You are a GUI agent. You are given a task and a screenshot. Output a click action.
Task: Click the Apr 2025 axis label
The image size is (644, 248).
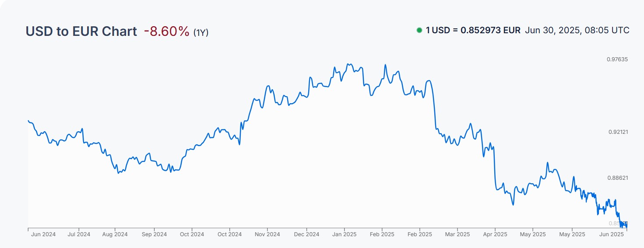point(495,234)
